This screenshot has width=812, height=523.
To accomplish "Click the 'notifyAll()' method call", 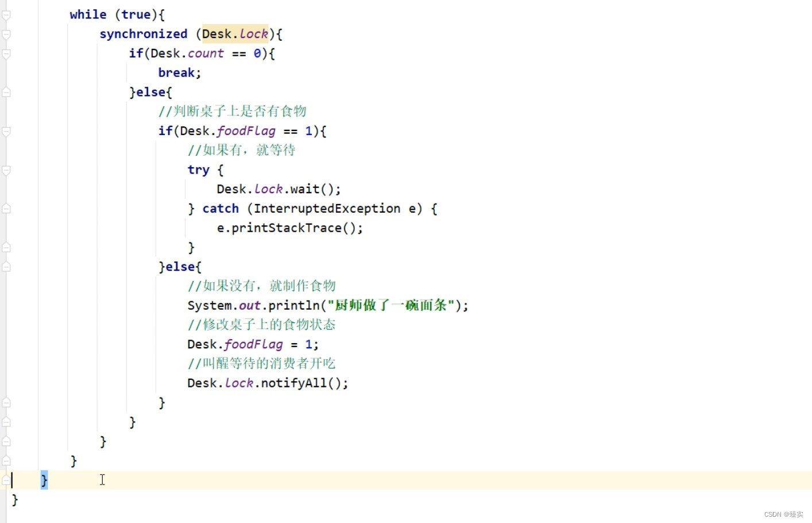I will coord(301,383).
